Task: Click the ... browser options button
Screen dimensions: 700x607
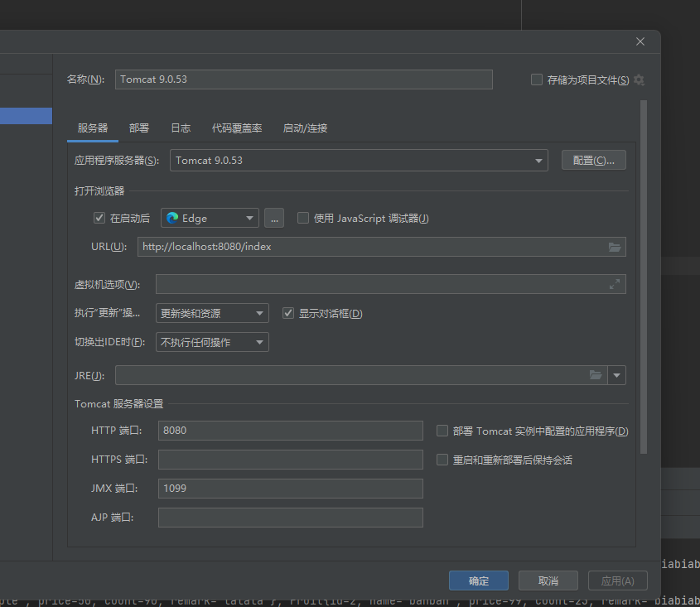Action: (274, 218)
